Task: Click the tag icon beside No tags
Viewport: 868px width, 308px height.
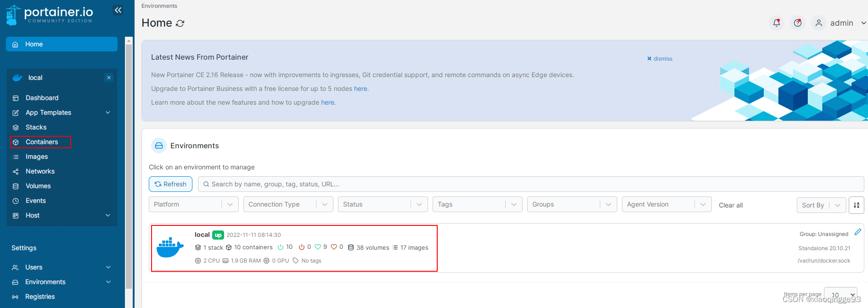Action: pos(296,261)
